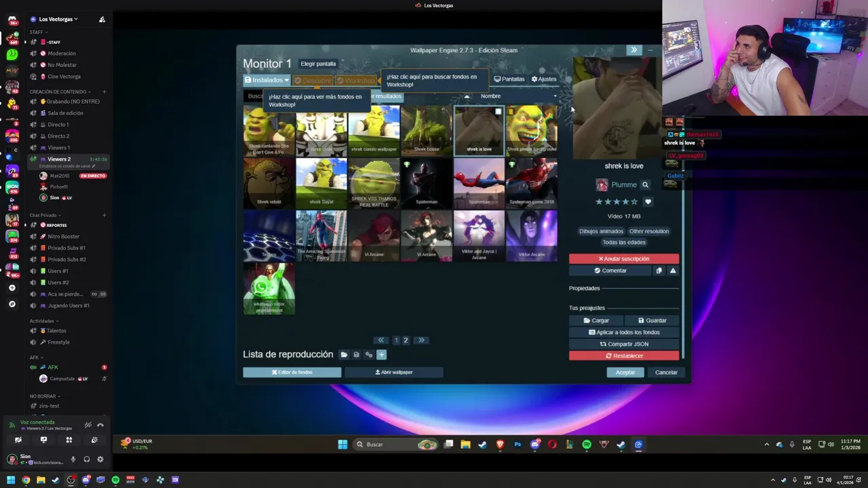Viewport: 868px width, 488px height.
Task: Expand Los Vectorgas server menu
Action: tap(58, 19)
